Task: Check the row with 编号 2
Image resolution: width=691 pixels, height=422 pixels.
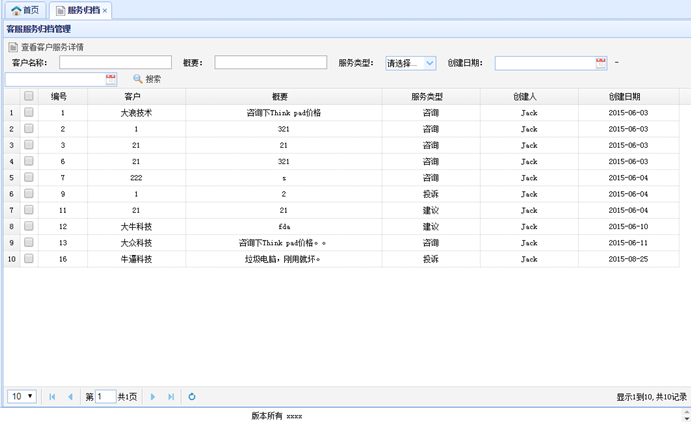Action: 29,129
